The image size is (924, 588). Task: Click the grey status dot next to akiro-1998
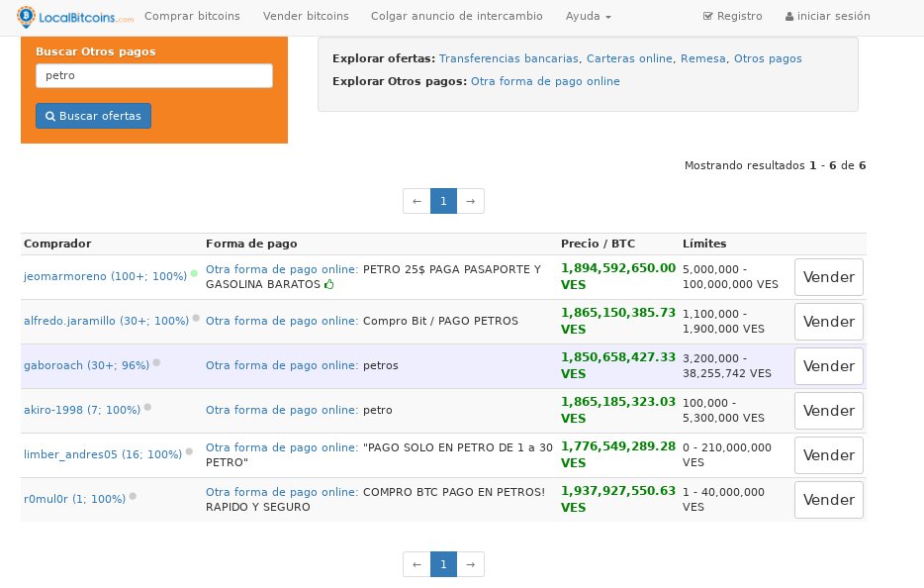[x=148, y=407]
